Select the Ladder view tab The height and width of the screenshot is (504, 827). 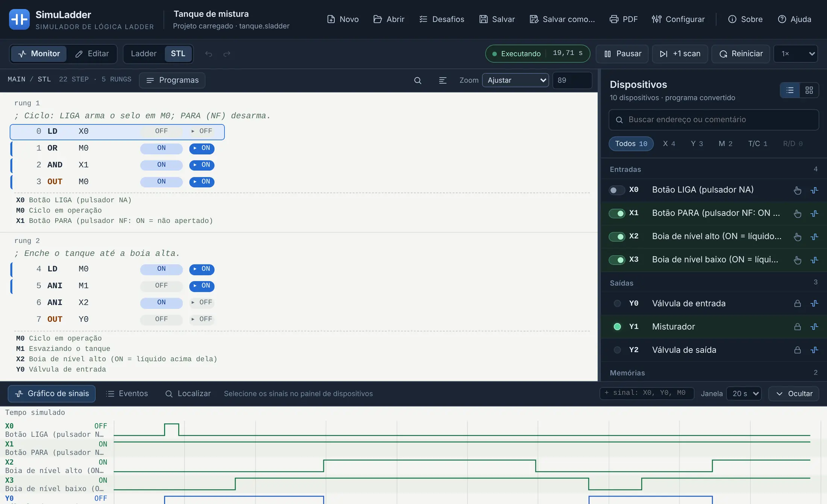(144, 54)
